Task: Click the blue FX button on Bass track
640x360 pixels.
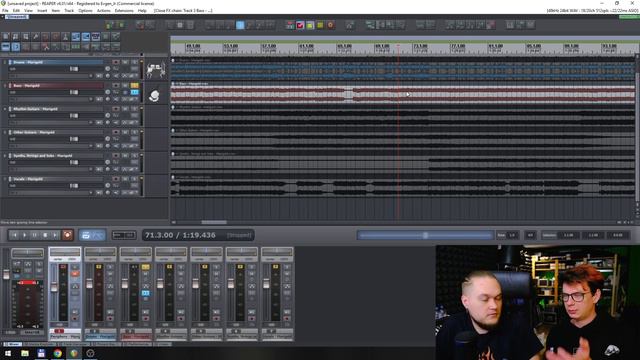Action: (x=135, y=92)
